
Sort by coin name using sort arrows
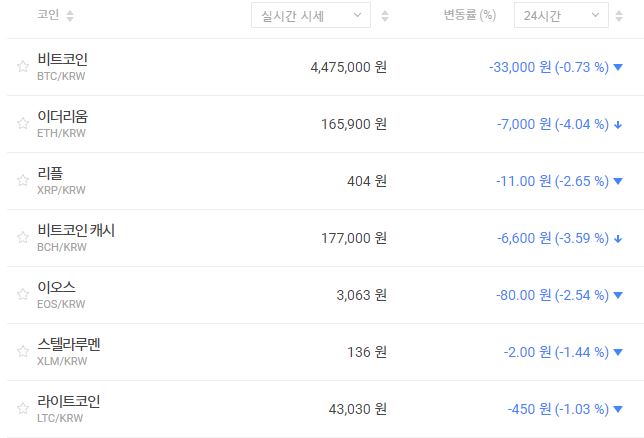70,16
